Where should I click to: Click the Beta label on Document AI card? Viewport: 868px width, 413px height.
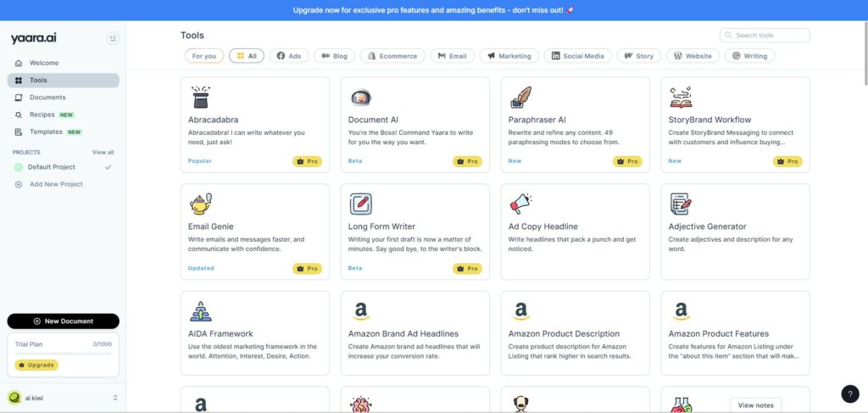355,161
